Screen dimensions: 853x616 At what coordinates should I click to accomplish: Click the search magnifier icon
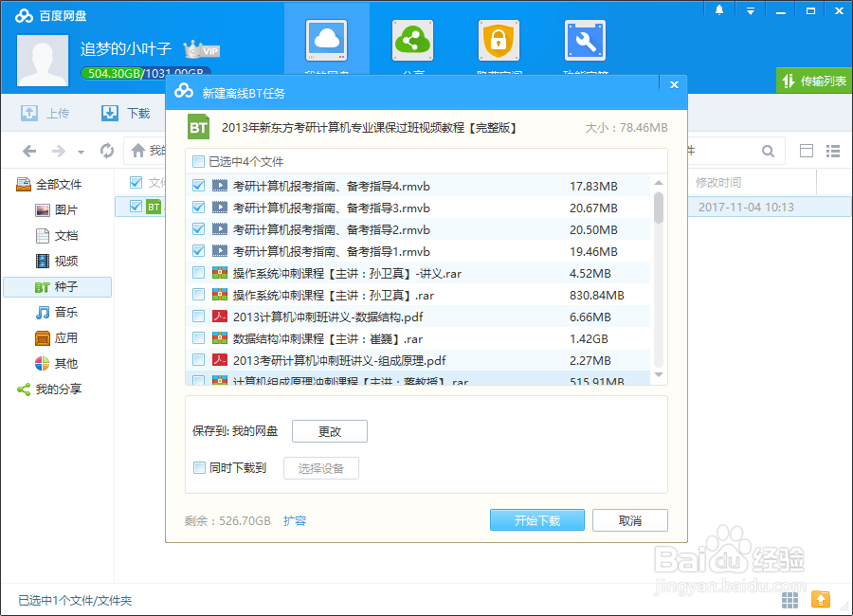pos(768,152)
